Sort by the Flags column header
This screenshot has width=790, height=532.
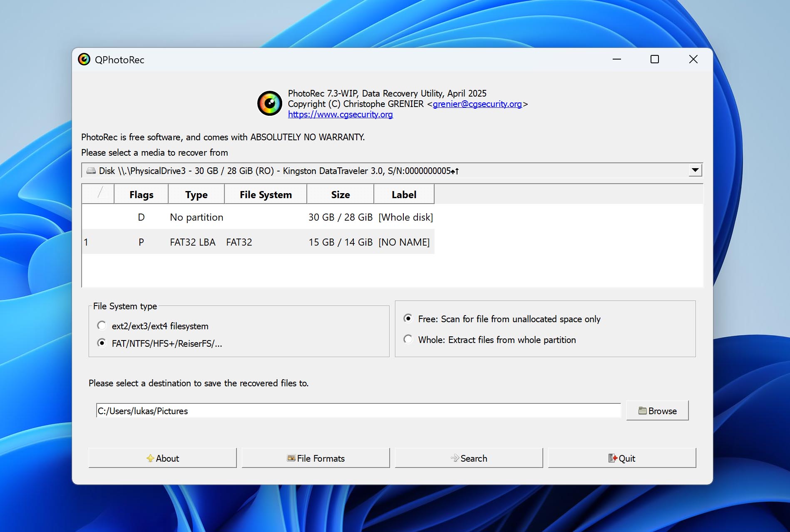point(141,194)
